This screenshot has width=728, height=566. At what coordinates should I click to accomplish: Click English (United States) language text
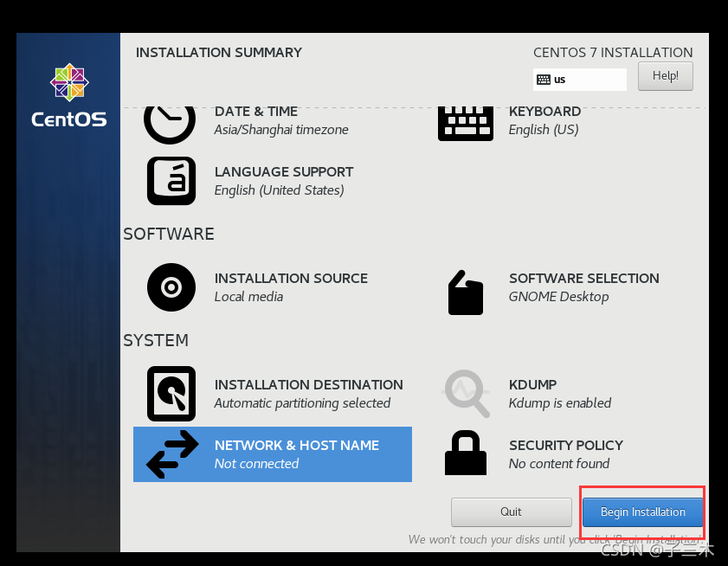point(279,190)
